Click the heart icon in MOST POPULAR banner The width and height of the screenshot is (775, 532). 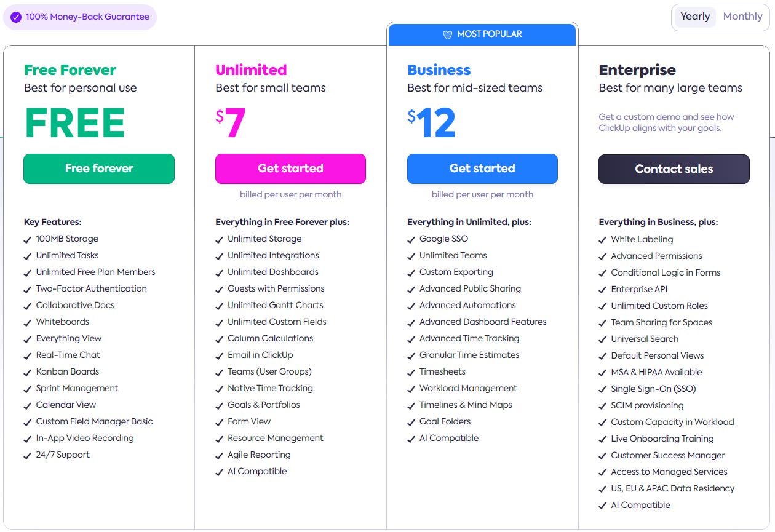[448, 34]
